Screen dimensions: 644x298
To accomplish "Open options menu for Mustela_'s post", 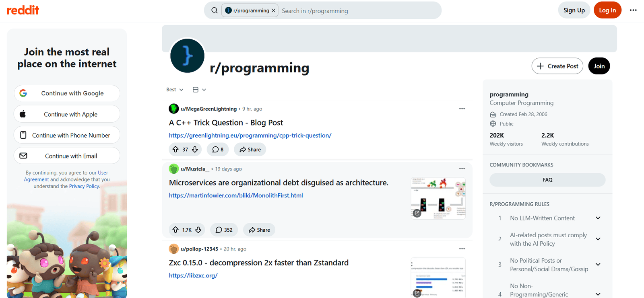I will [x=462, y=169].
